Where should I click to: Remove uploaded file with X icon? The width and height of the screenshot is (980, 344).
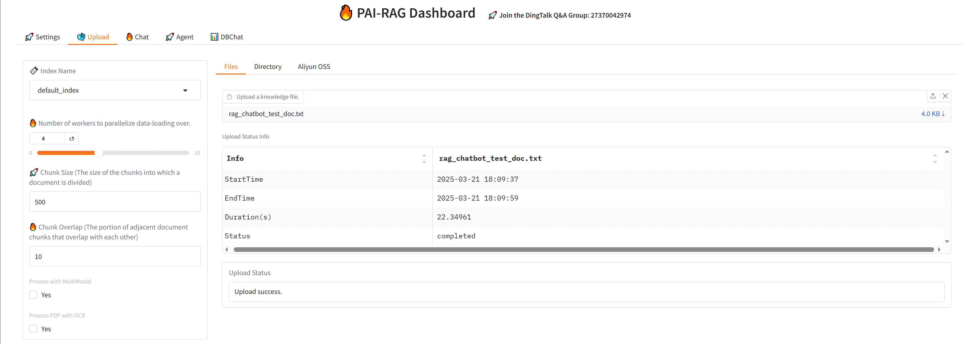coord(945,96)
